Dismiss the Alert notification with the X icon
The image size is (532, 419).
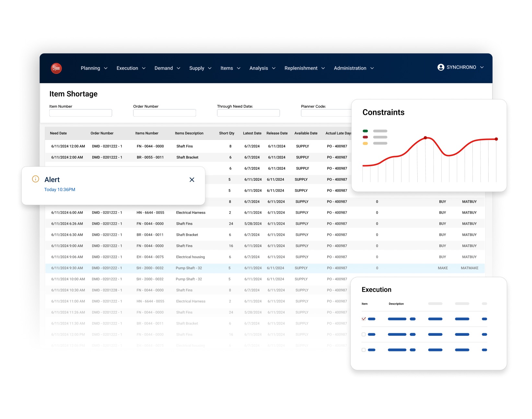(192, 179)
